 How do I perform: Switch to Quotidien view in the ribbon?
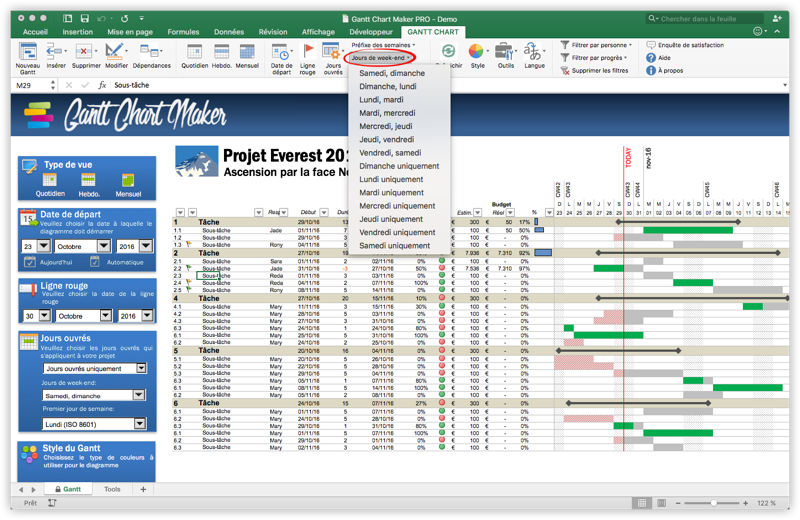[194, 52]
